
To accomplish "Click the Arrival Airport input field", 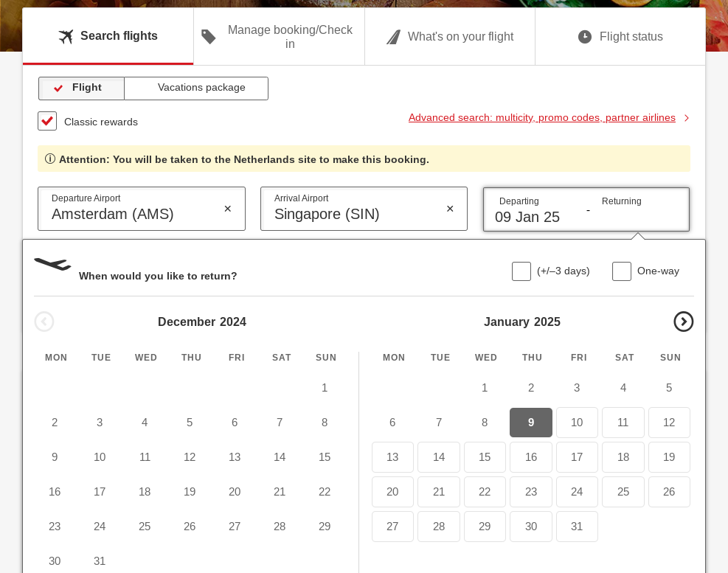I will (364, 209).
